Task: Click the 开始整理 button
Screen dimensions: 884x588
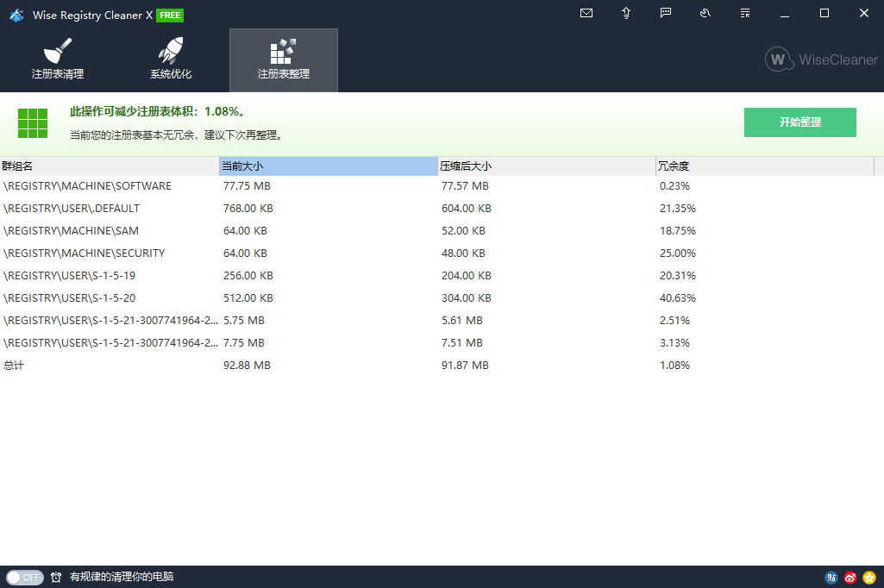Action: point(800,122)
